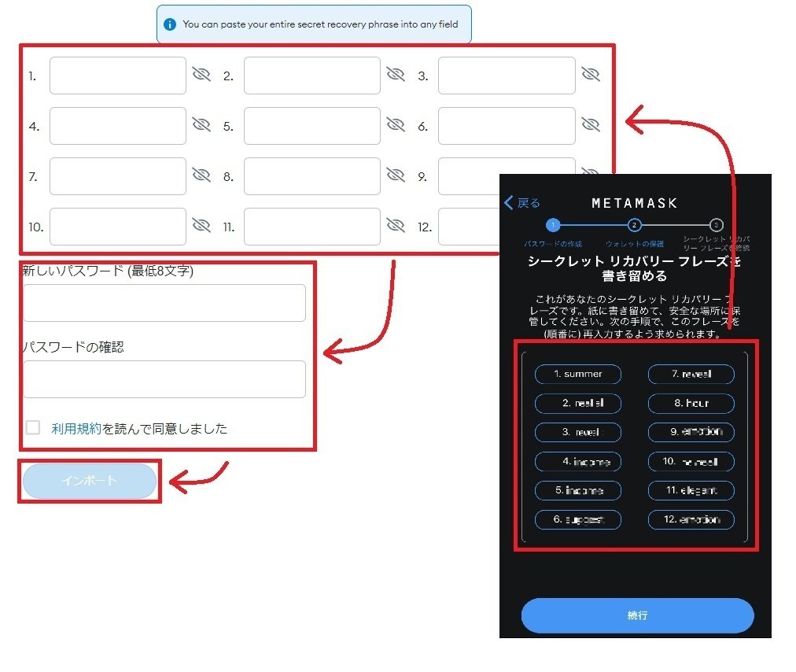Click the 新しいパスワード input field
The height and width of the screenshot is (672, 796).
[x=164, y=302]
